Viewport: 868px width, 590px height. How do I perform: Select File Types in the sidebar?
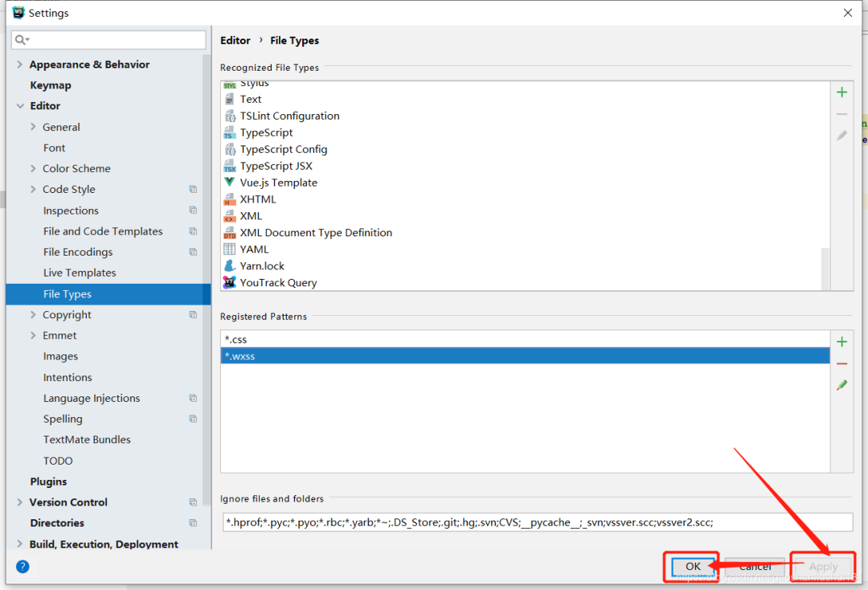pos(108,294)
